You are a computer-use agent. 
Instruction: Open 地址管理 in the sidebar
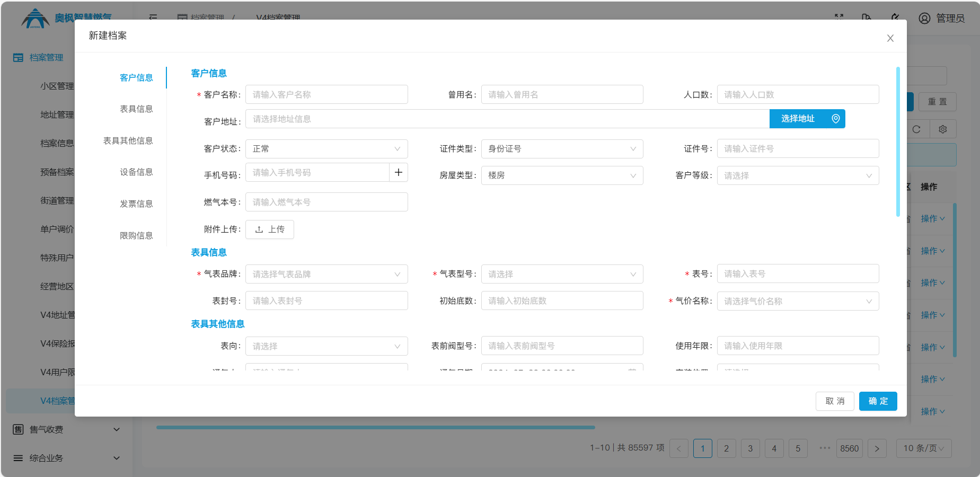pyautogui.click(x=57, y=114)
